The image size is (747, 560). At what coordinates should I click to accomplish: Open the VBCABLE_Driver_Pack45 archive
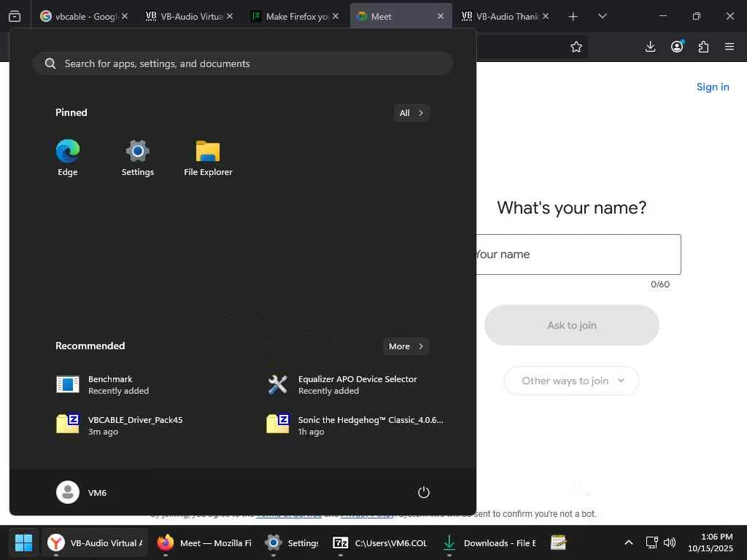click(x=119, y=425)
